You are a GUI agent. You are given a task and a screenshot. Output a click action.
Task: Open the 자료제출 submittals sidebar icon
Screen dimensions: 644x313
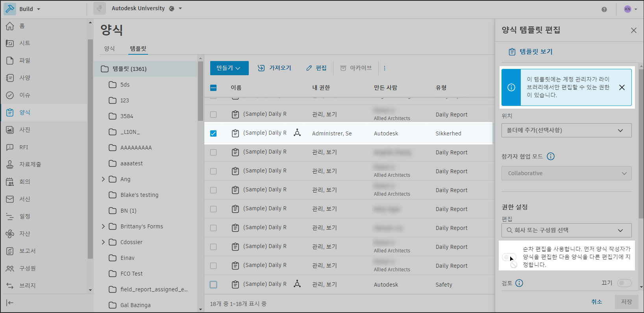click(10, 165)
